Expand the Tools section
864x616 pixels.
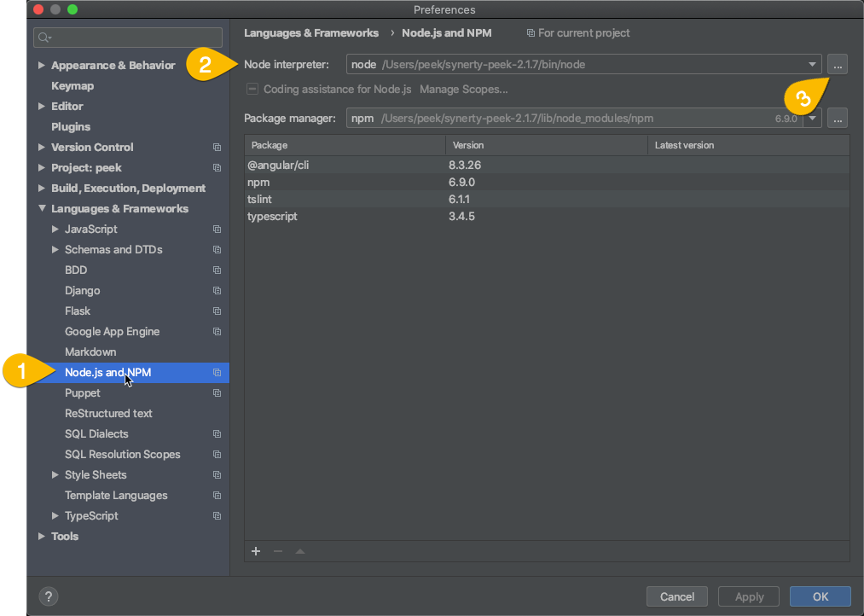[x=41, y=536]
